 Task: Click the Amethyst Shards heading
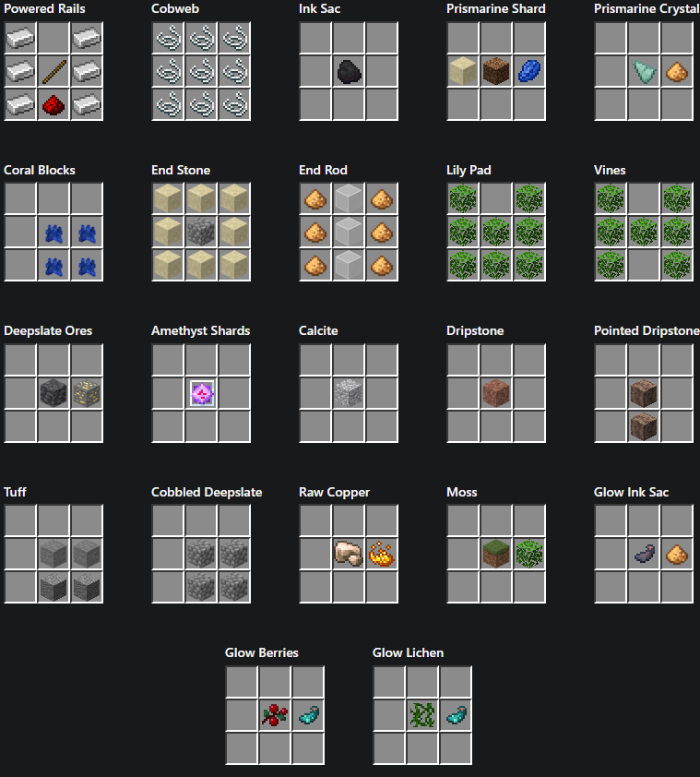pos(201,331)
